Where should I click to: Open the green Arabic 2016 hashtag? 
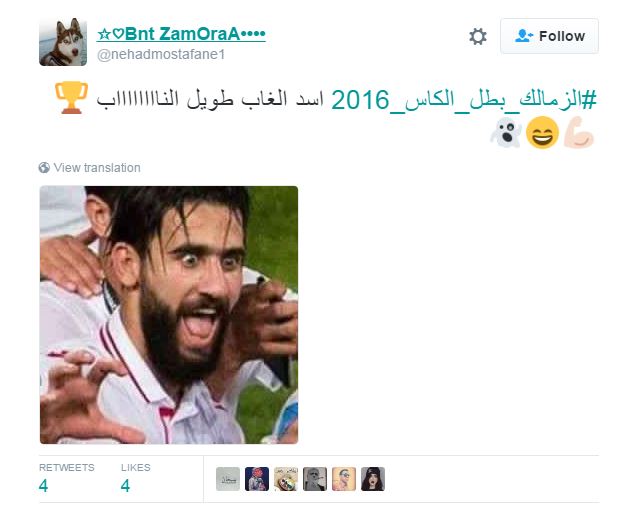(x=464, y=99)
